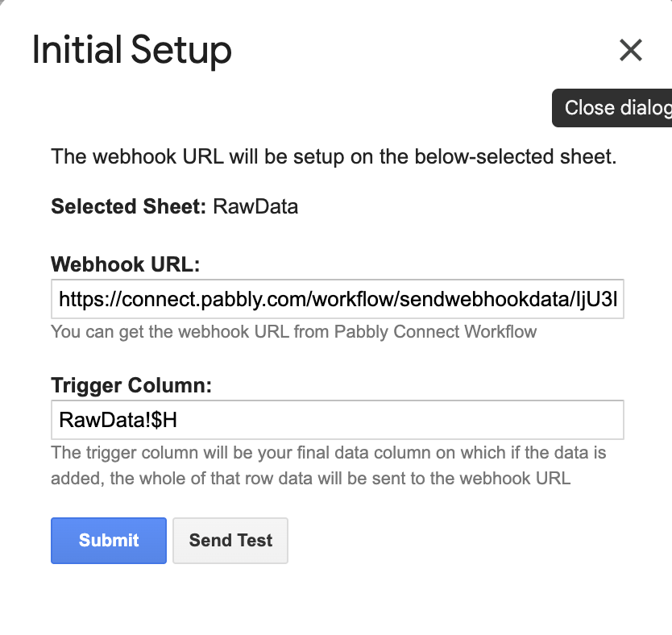The width and height of the screenshot is (672, 635).
Task: Click the 'trigger column will be your final' hint line
Action: click(x=329, y=453)
